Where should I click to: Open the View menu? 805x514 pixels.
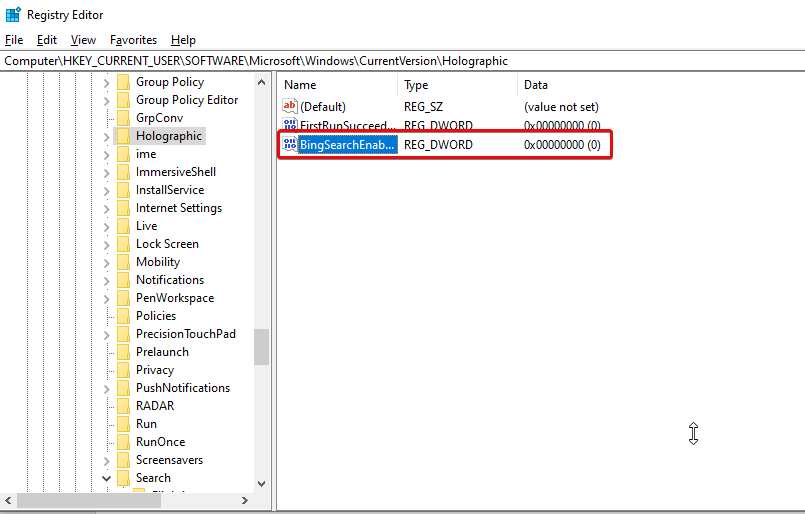pyautogui.click(x=83, y=40)
